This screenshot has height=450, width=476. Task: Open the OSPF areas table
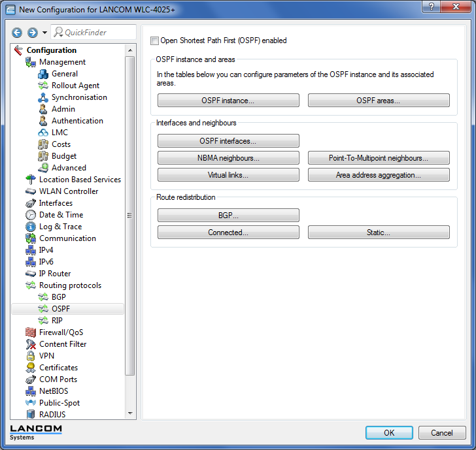click(379, 101)
